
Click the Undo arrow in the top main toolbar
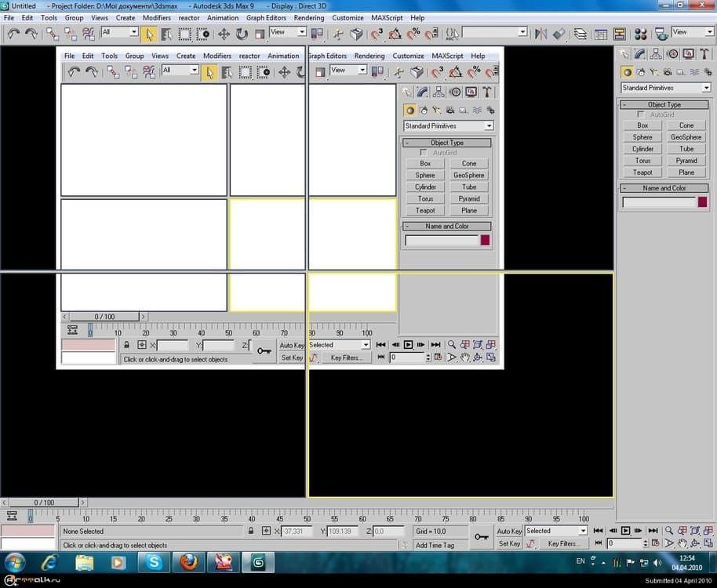pos(13,34)
